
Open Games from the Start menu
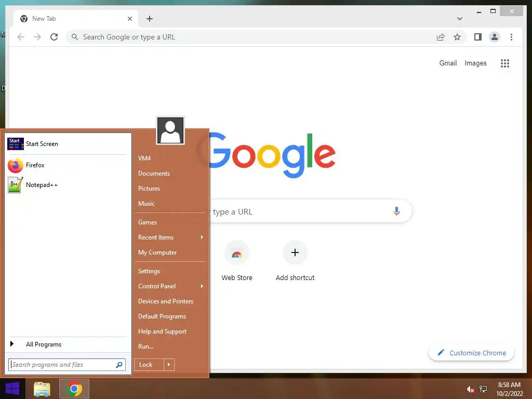(x=170, y=222)
